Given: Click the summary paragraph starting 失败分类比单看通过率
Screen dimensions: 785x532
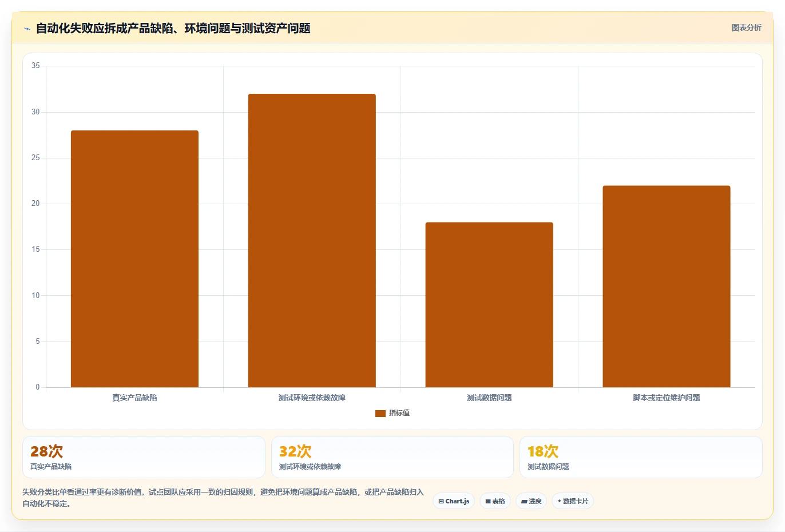Looking at the screenshot, I should [223, 498].
